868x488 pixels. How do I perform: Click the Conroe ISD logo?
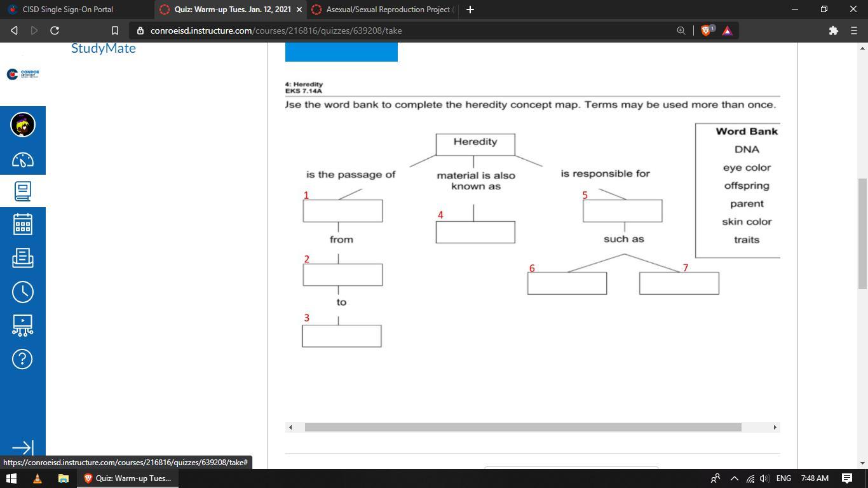click(23, 74)
